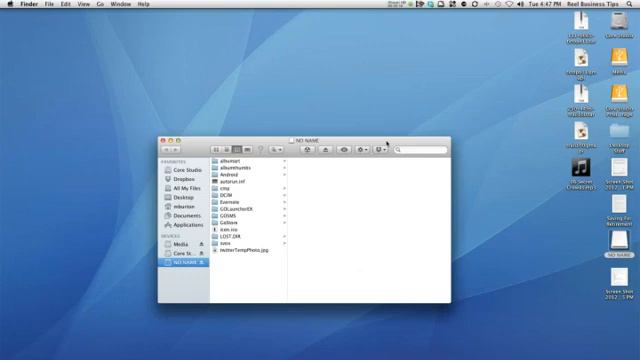The image size is (640, 360).
Task: Select Core Studio in the Favorites sidebar
Action: coord(184,170)
